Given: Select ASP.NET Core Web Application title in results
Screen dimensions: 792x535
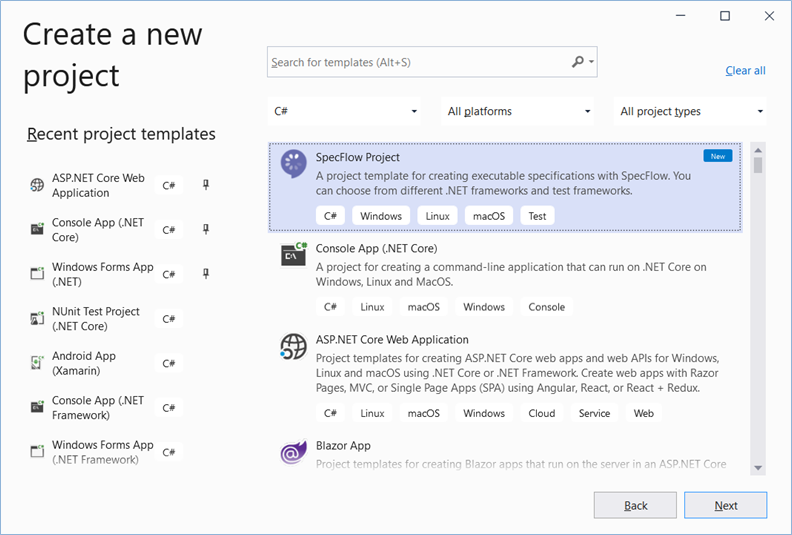Looking at the screenshot, I should (392, 339).
